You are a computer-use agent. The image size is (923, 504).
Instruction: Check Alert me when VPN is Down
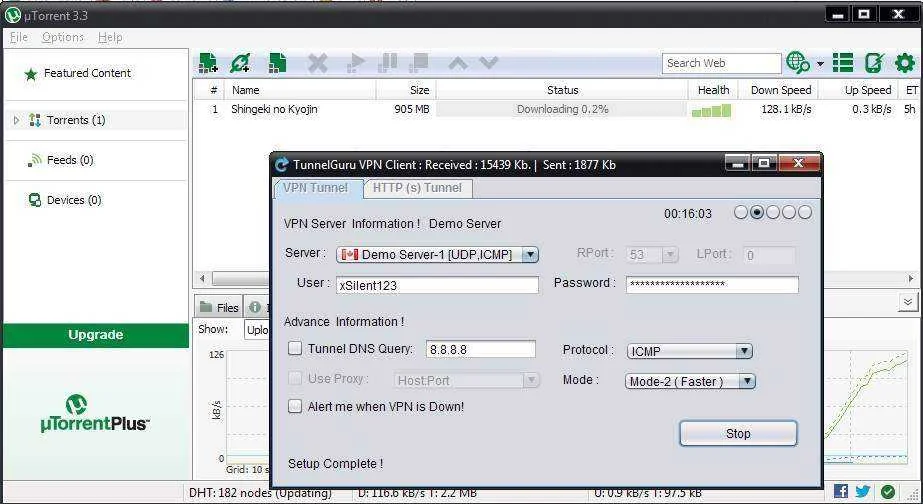[x=295, y=406]
